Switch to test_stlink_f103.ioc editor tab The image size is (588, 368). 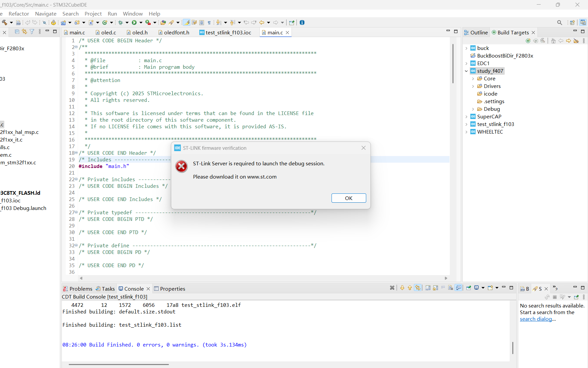225,32
